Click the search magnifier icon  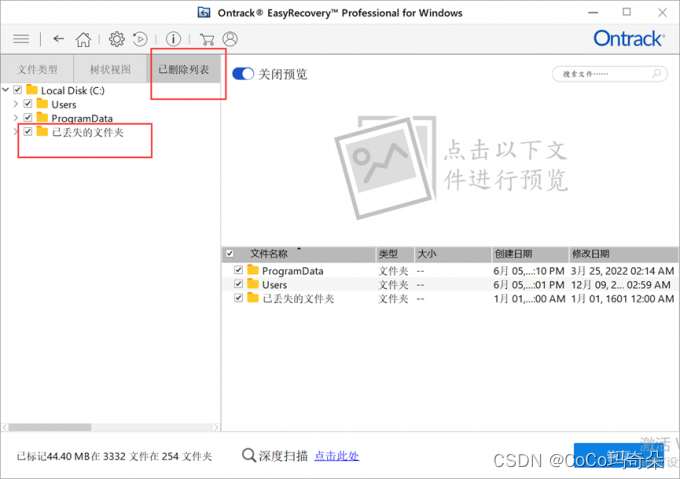[x=657, y=73]
